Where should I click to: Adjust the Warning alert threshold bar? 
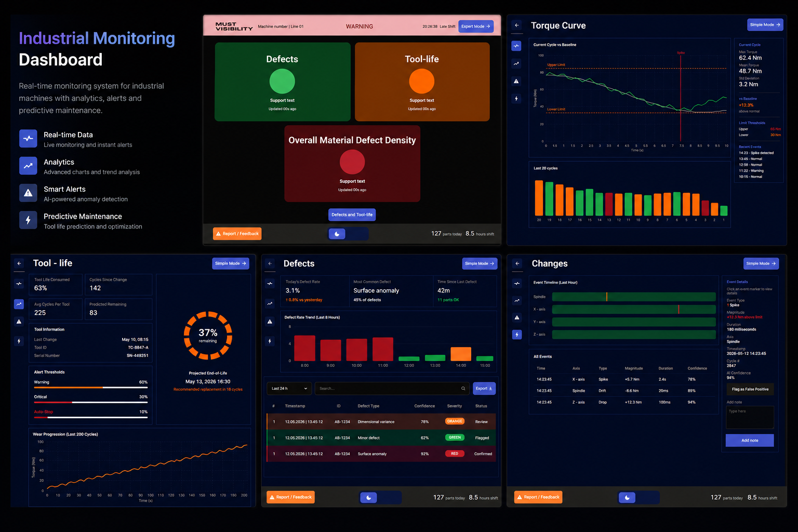coord(91,388)
